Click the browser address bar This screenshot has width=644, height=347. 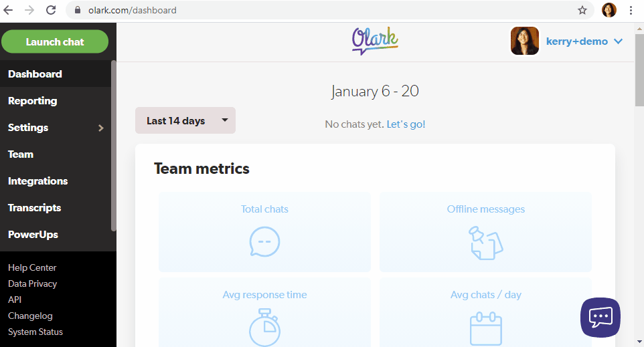321,10
